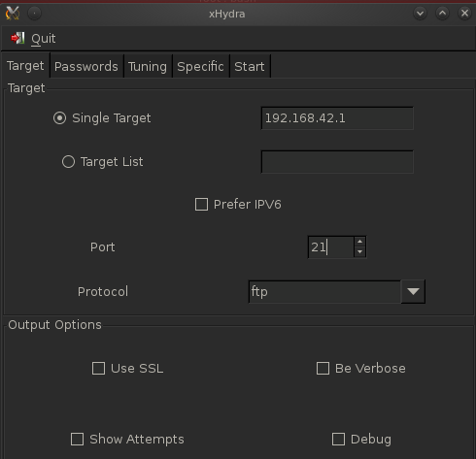Click the Output Options group heading
This screenshot has height=459, width=476.
[54, 325]
